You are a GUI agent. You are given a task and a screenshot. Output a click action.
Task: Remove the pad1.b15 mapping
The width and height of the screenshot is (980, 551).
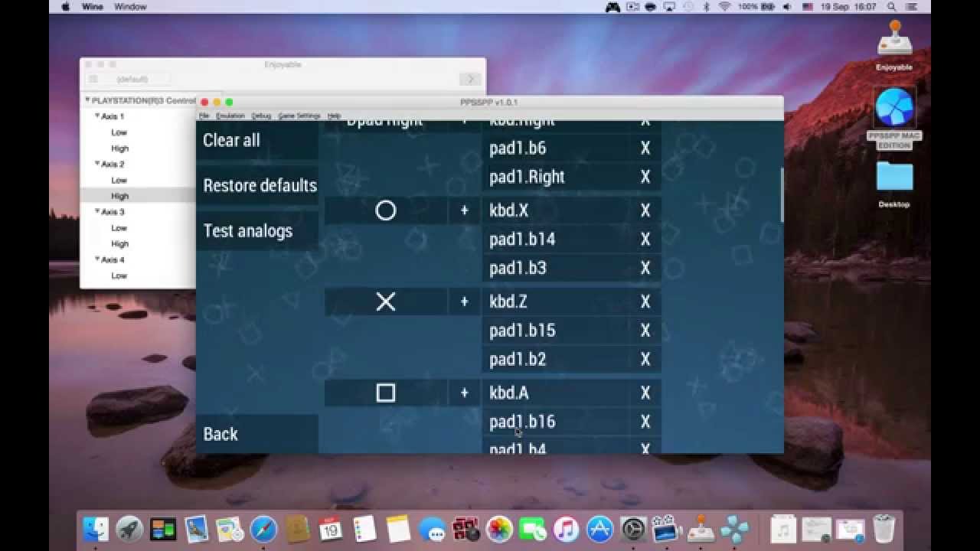645,330
